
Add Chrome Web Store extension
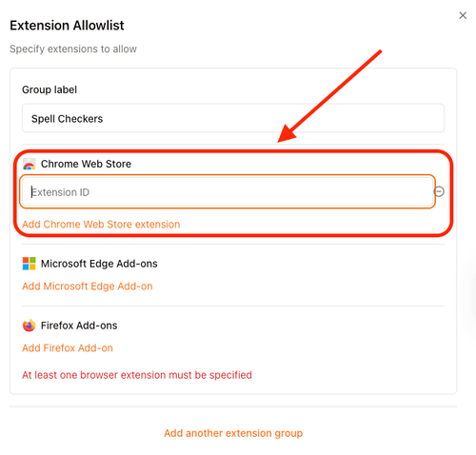[x=101, y=225]
